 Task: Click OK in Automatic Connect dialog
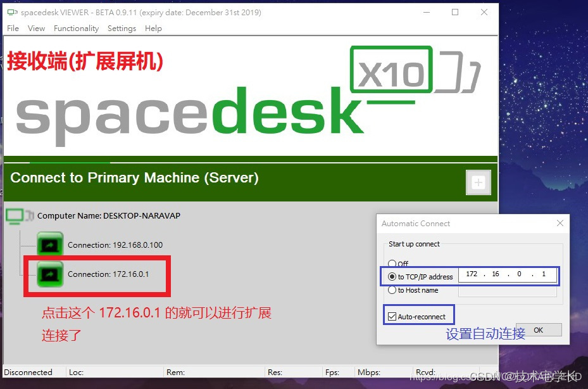point(539,330)
